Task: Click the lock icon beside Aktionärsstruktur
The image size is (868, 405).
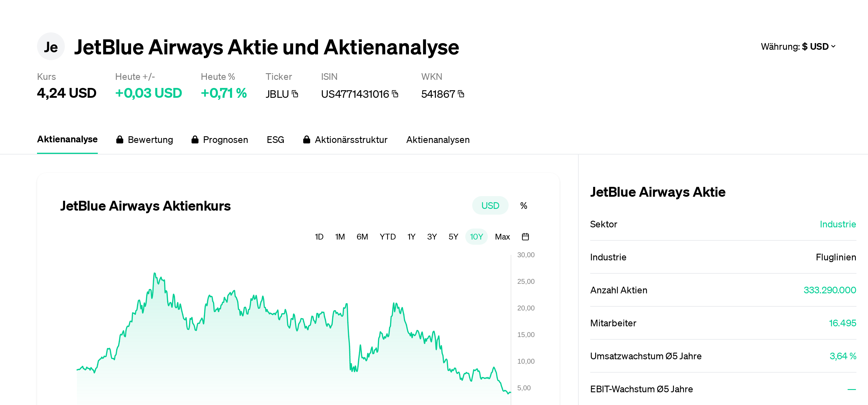Action: (x=306, y=140)
